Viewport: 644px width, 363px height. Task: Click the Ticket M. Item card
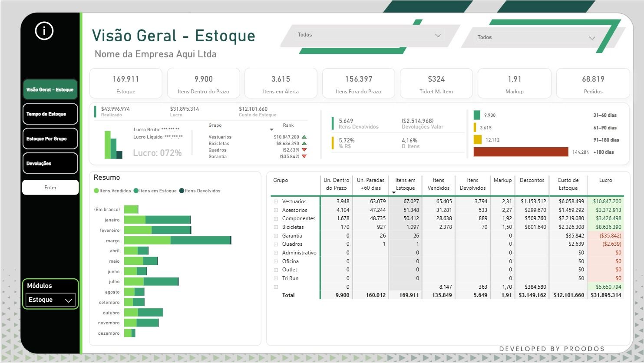point(436,83)
